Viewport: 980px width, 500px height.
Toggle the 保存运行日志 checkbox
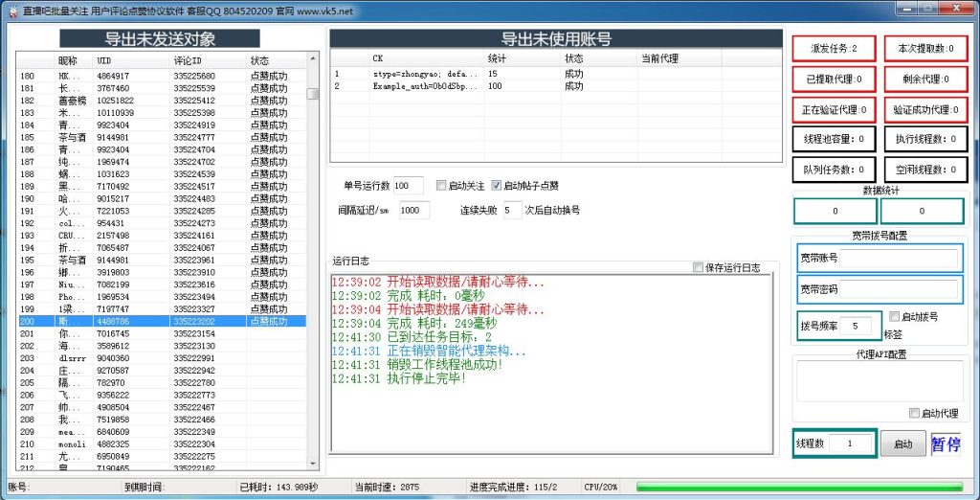click(698, 268)
